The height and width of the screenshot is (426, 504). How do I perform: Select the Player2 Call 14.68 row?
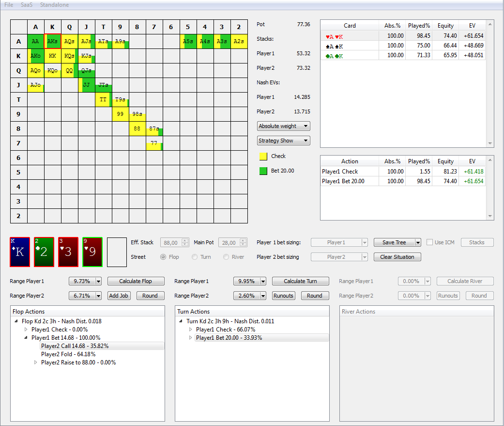click(x=102, y=346)
